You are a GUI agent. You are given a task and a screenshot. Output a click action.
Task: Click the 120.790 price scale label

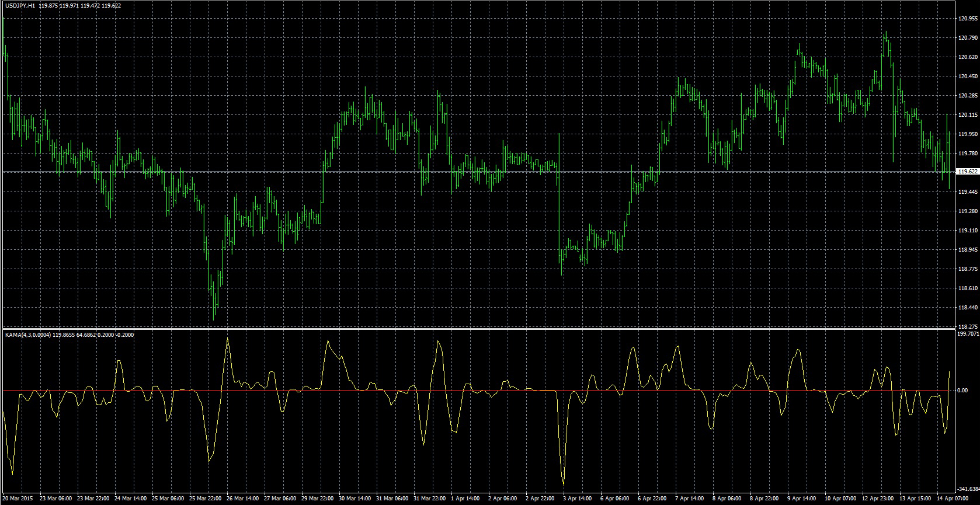coord(967,38)
